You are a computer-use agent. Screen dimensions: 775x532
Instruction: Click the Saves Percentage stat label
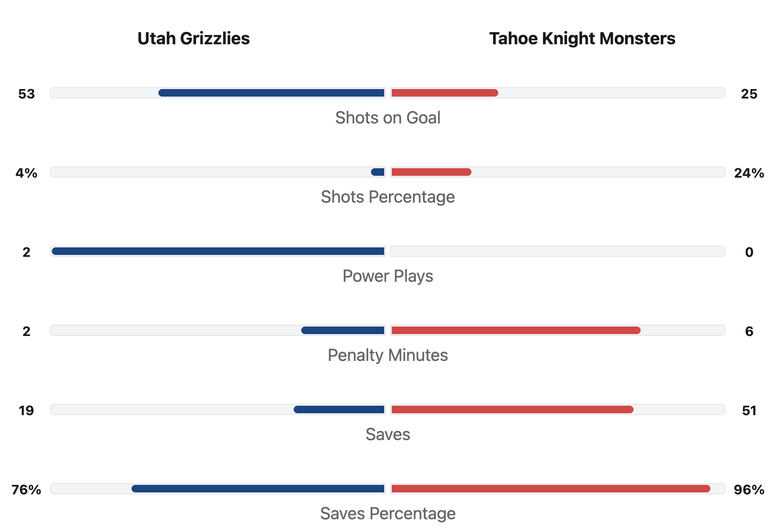[x=387, y=514]
